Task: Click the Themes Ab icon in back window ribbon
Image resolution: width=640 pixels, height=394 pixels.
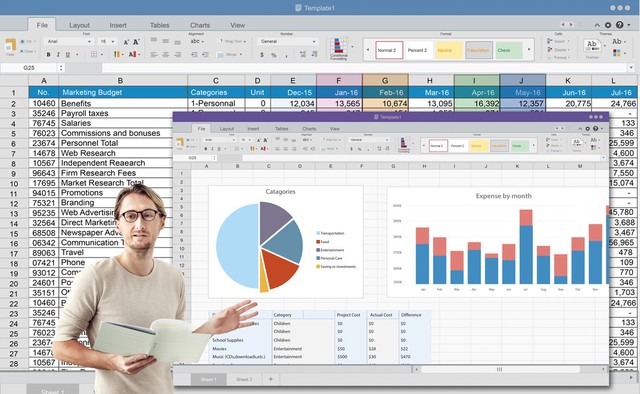Action: 592,46
